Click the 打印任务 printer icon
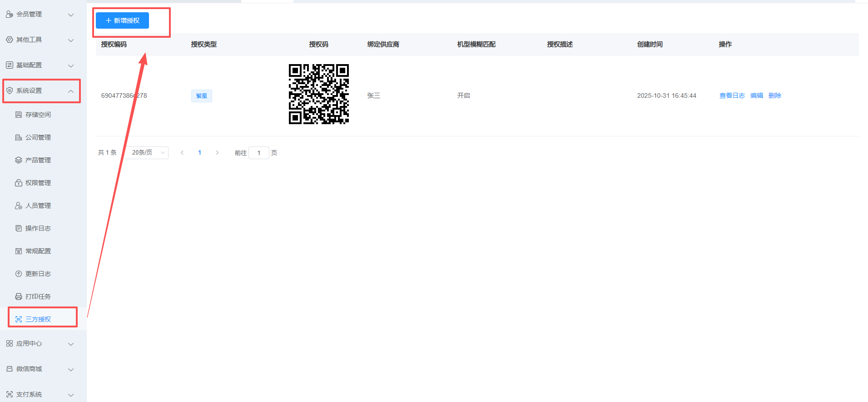The image size is (868, 402). point(19,296)
